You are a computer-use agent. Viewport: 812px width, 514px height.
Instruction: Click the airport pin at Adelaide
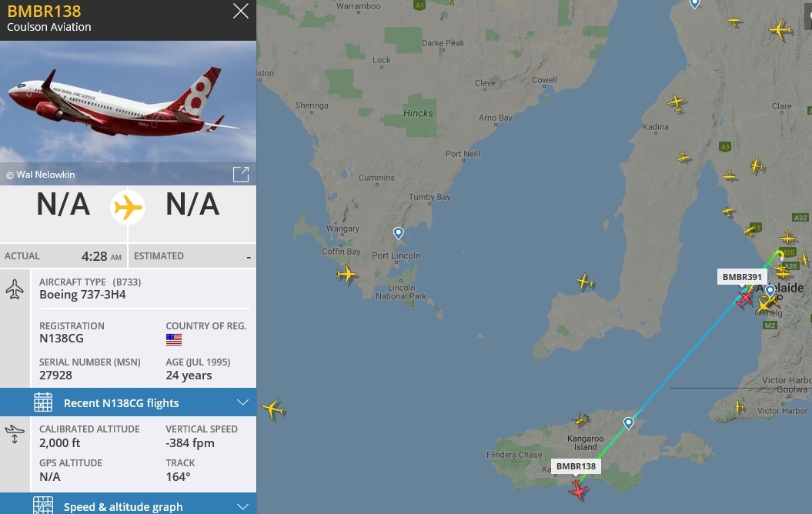(770, 291)
